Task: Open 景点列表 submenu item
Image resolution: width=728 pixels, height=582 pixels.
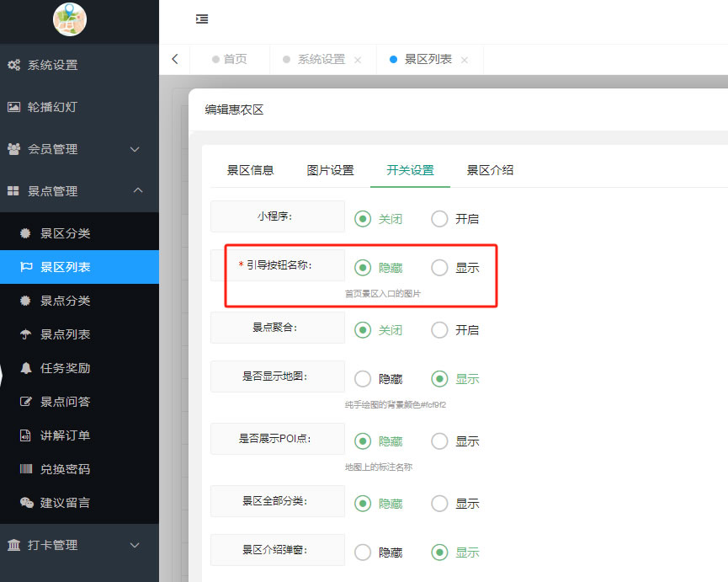Action: [x=79, y=334]
